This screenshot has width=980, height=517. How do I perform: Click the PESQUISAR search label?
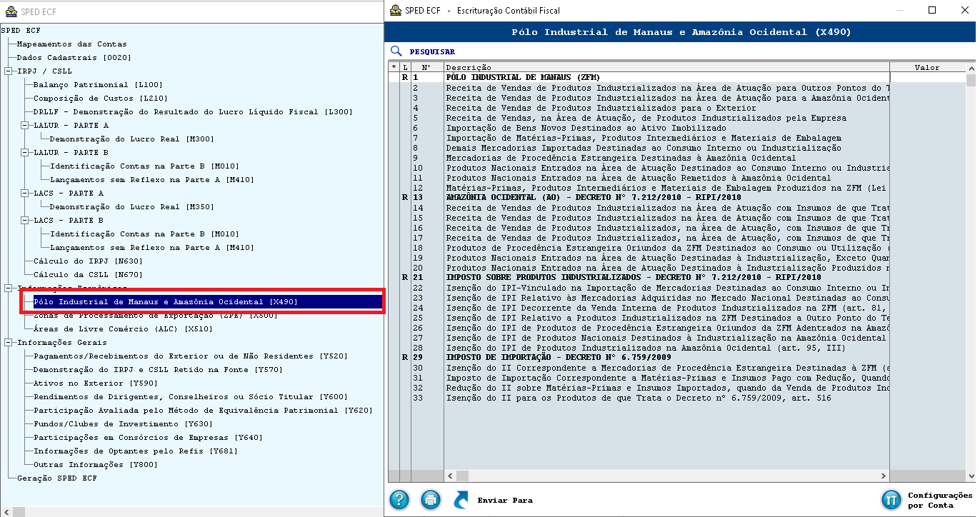[432, 51]
